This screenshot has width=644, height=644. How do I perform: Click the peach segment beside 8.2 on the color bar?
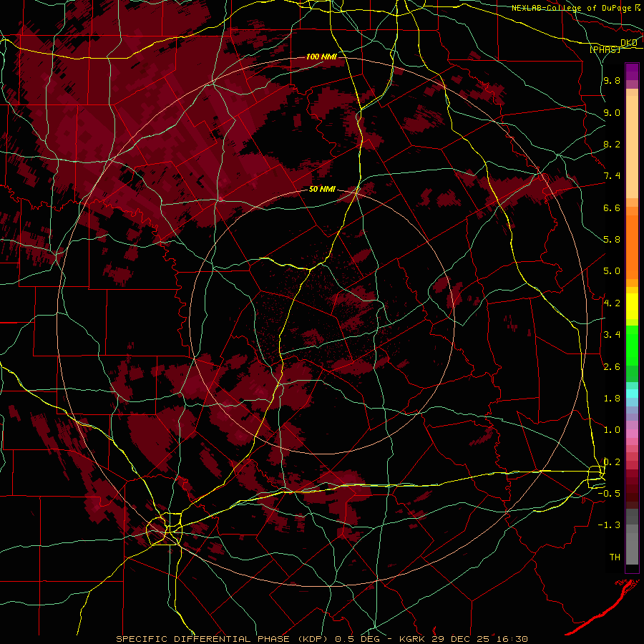click(x=632, y=147)
